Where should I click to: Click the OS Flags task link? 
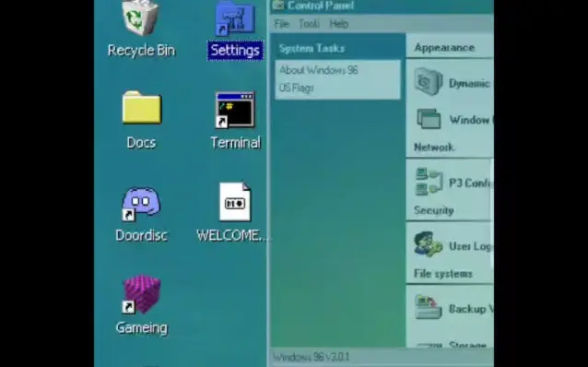click(296, 88)
